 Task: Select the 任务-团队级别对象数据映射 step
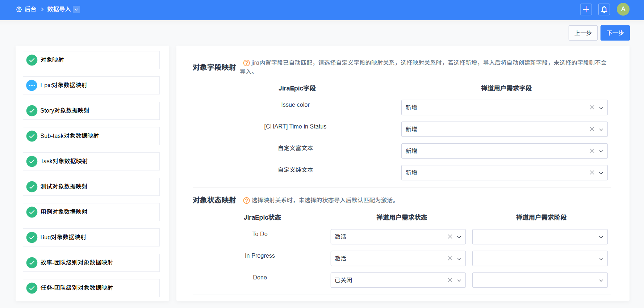91,288
